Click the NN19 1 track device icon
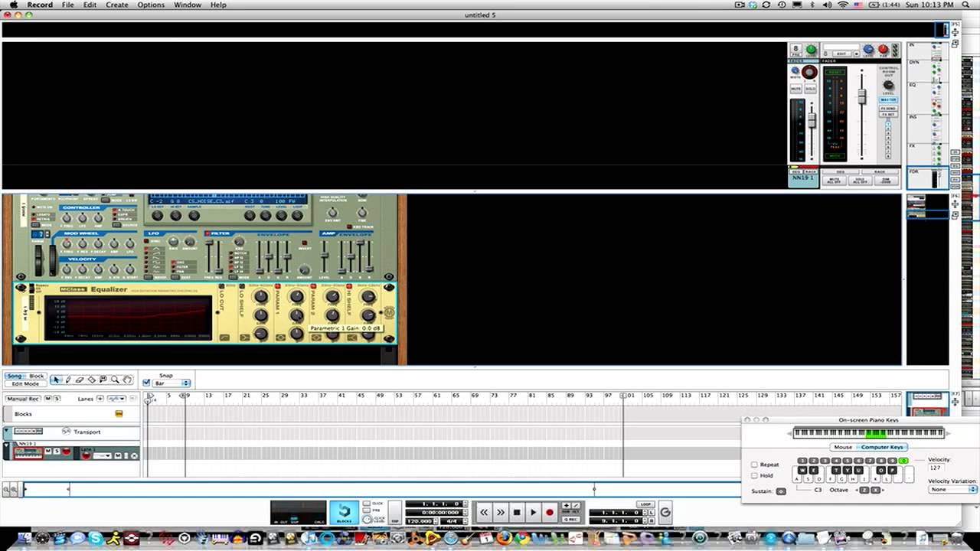This screenshot has width=980, height=551. [28, 453]
